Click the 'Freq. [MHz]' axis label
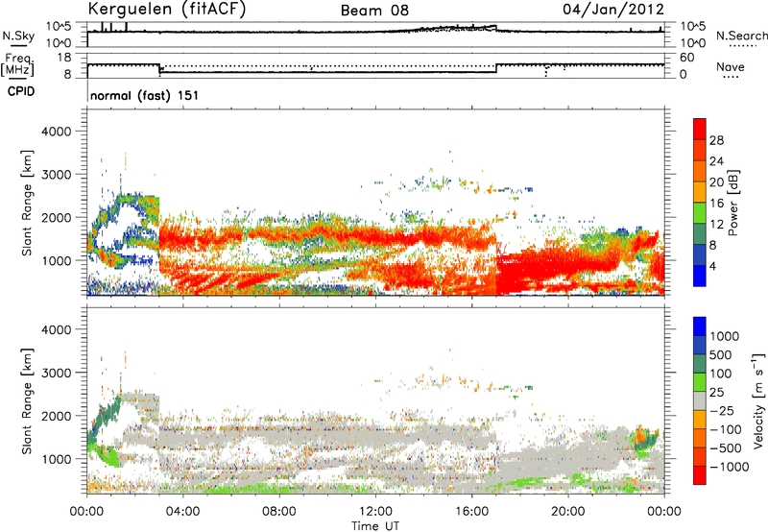Viewport: 768px width, 532px height. point(18,65)
